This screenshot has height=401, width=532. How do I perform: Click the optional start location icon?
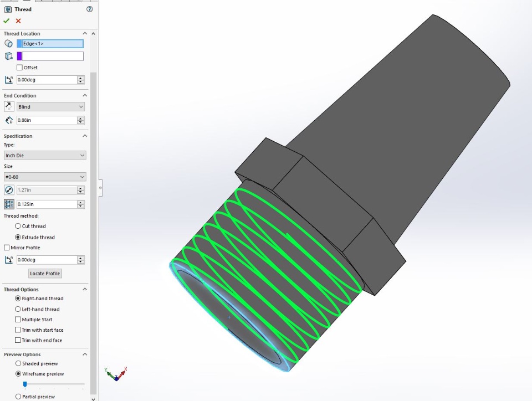(x=8, y=56)
